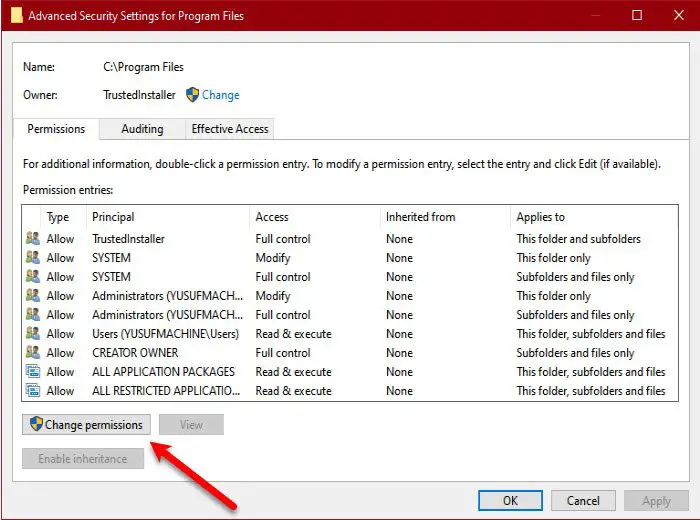Click 'This folder and subfolders' cell

(x=578, y=239)
